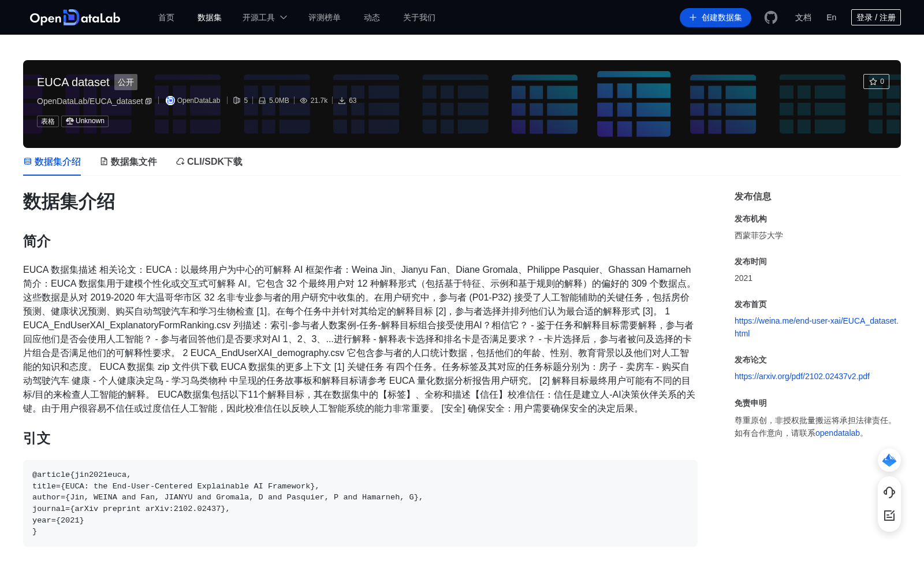Open the 关于我们 page
This screenshot has width=924, height=578.
pos(419,17)
